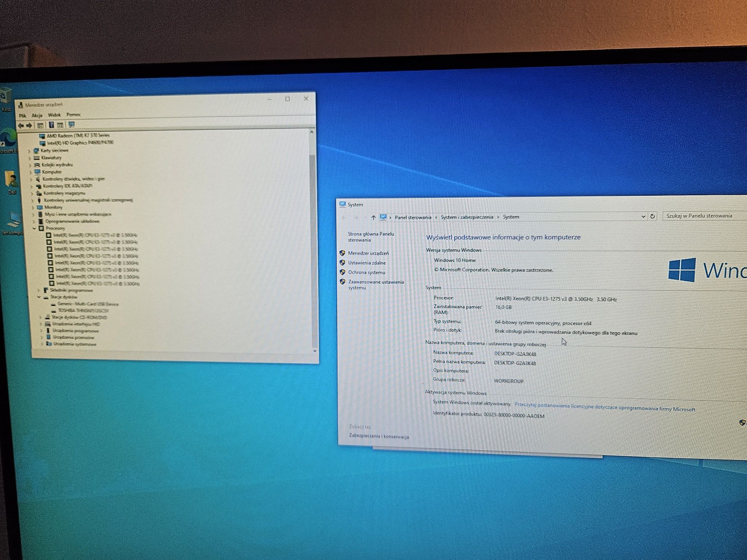Click the keyboard icon beside Klawiatury
Image resolution: width=747 pixels, height=560 pixels.
pos(37,158)
